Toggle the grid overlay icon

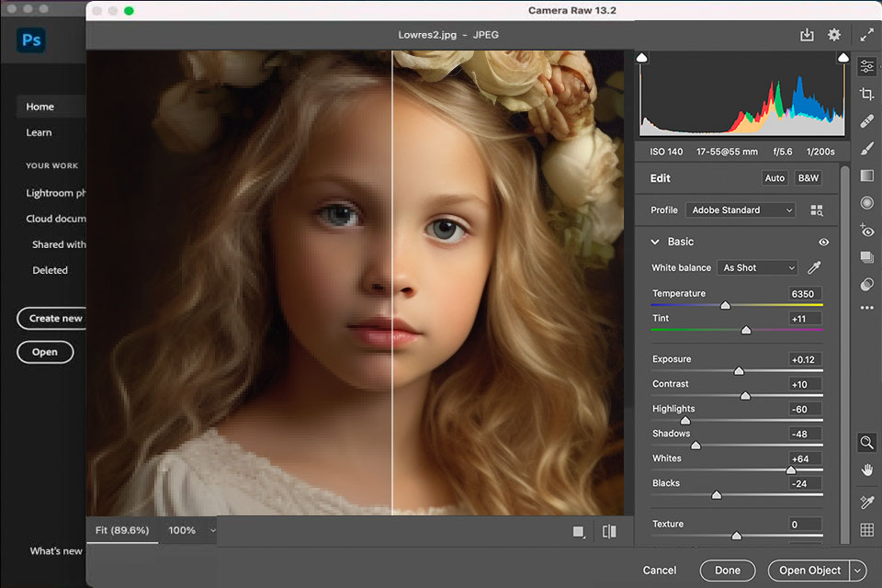pyautogui.click(x=866, y=529)
